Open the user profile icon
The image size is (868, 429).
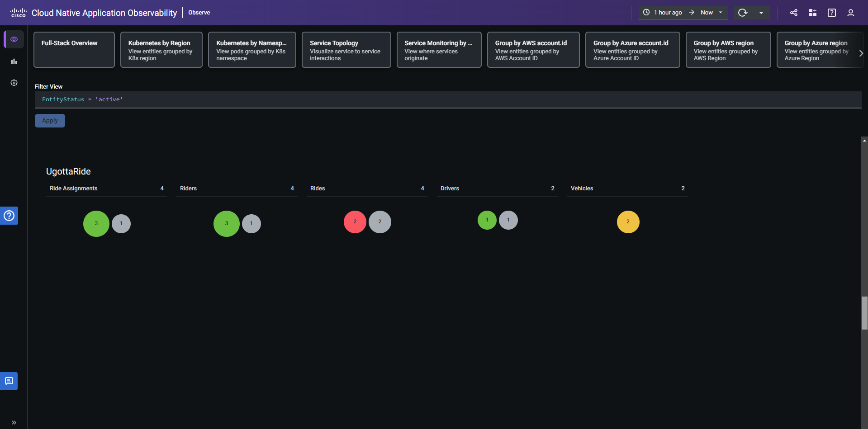click(x=850, y=13)
